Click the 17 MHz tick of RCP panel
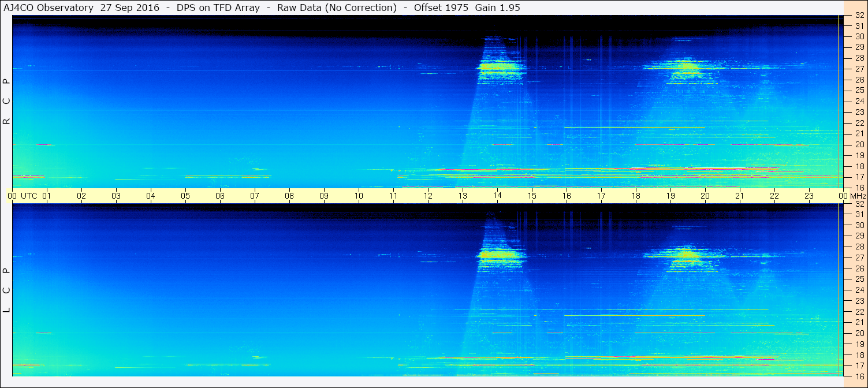The height and width of the screenshot is (388, 868). (859, 177)
